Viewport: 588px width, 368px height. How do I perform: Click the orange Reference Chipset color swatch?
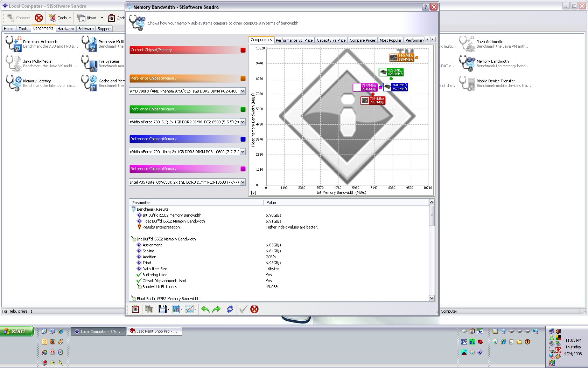pyautogui.click(x=243, y=79)
